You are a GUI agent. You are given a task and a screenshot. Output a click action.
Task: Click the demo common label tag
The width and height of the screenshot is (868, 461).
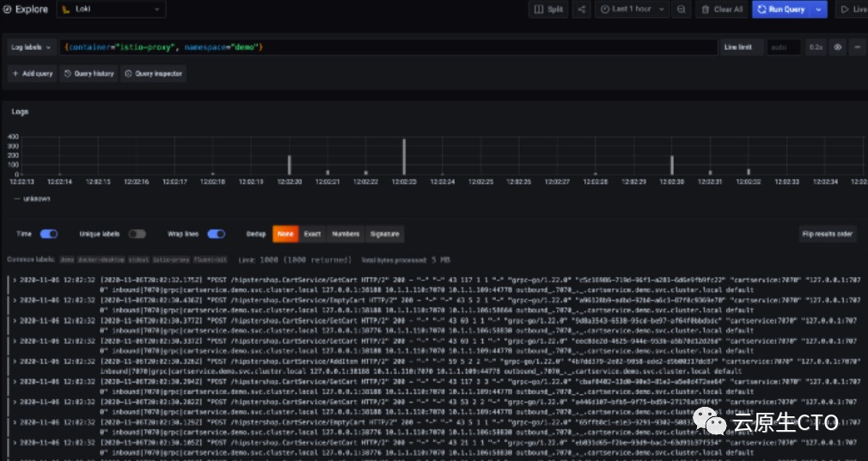point(67,260)
